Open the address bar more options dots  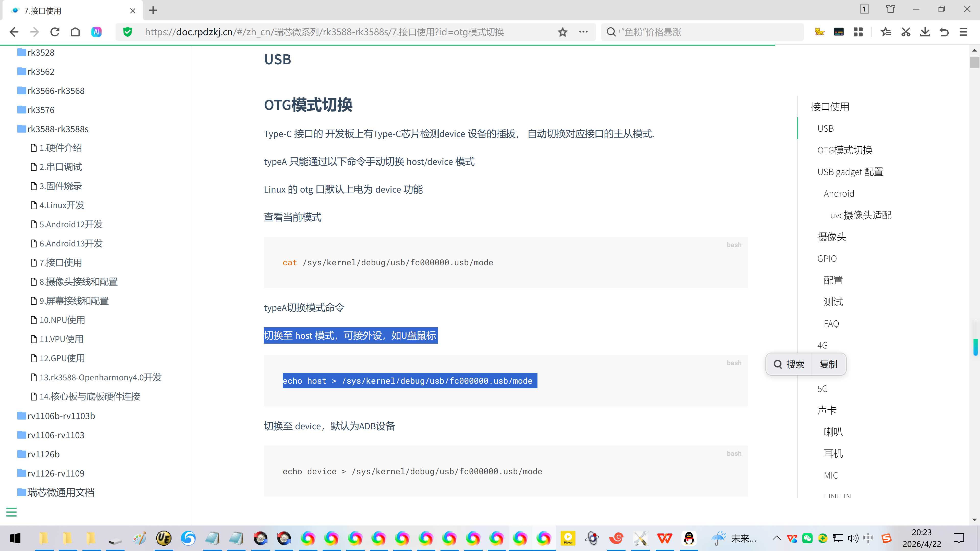click(x=583, y=32)
